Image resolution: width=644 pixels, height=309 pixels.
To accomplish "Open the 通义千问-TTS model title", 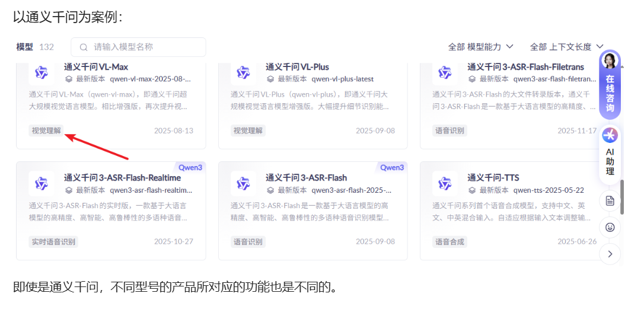I will (x=493, y=178).
